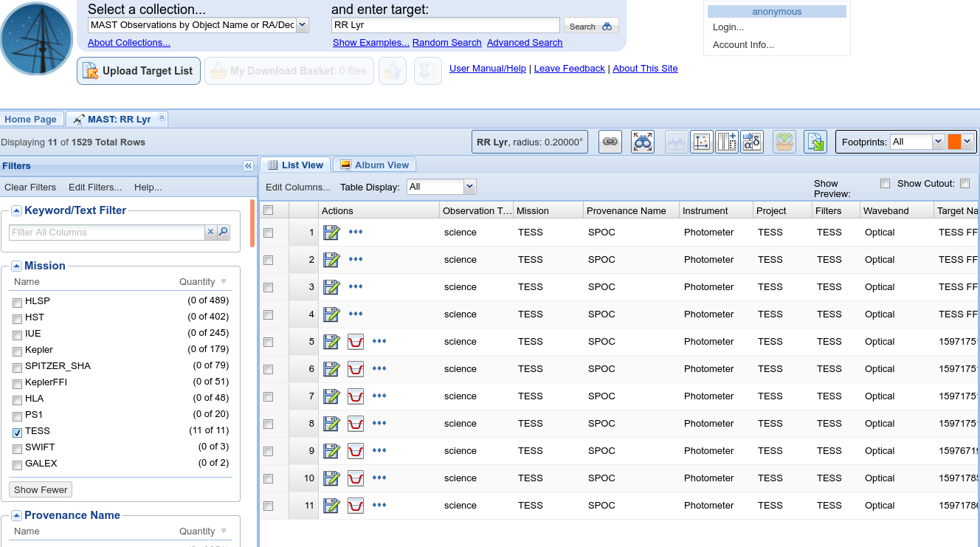The image size is (980, 547).
Task: Click the save disk icon in row 1
Action: 331,233
